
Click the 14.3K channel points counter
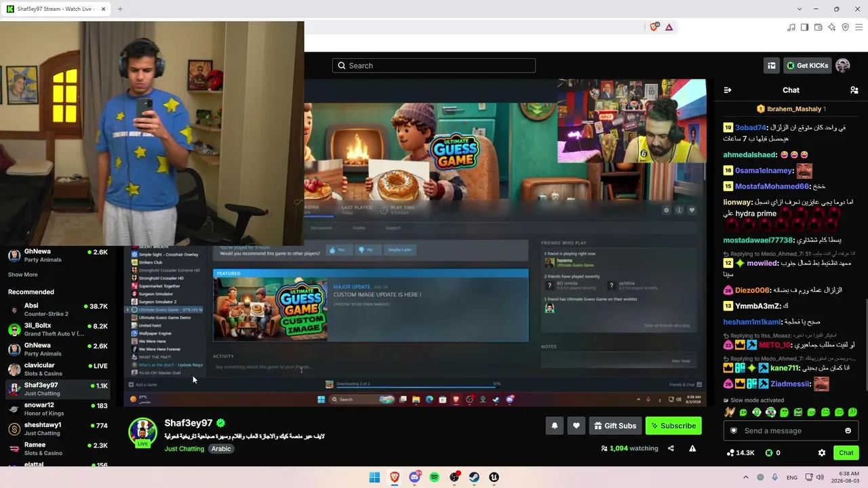pos(740,453)
